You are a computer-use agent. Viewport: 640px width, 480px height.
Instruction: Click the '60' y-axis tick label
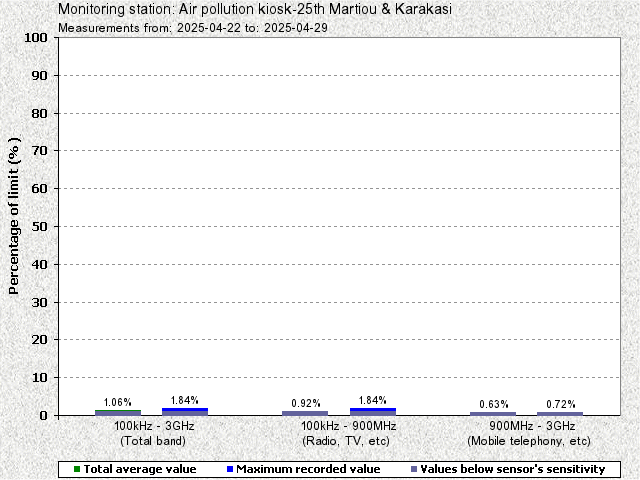click(39, 189)
